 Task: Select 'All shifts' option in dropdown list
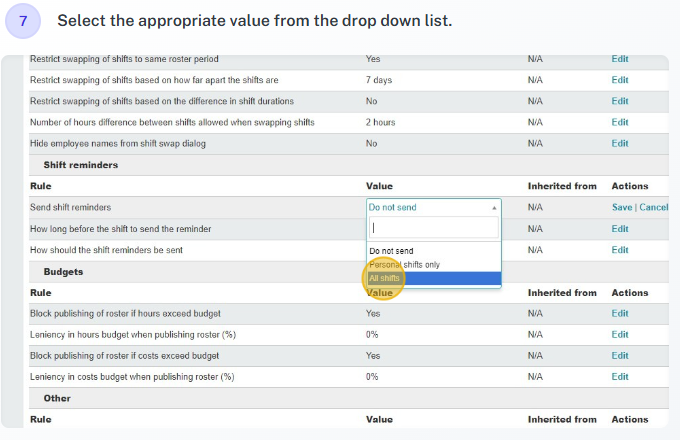coord(434,278)
